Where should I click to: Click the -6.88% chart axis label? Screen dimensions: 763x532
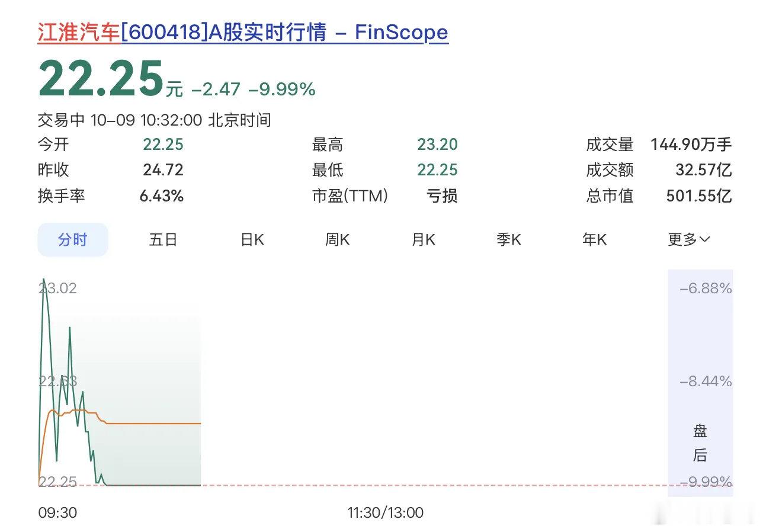click(x=706, y=289)
